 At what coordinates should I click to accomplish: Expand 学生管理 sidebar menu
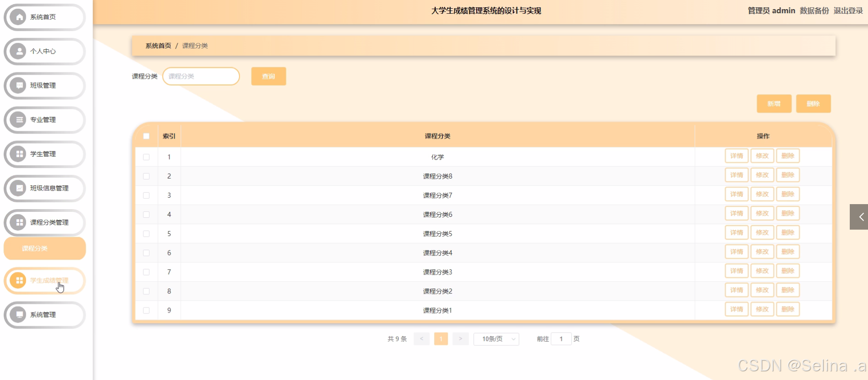point(45,154)
